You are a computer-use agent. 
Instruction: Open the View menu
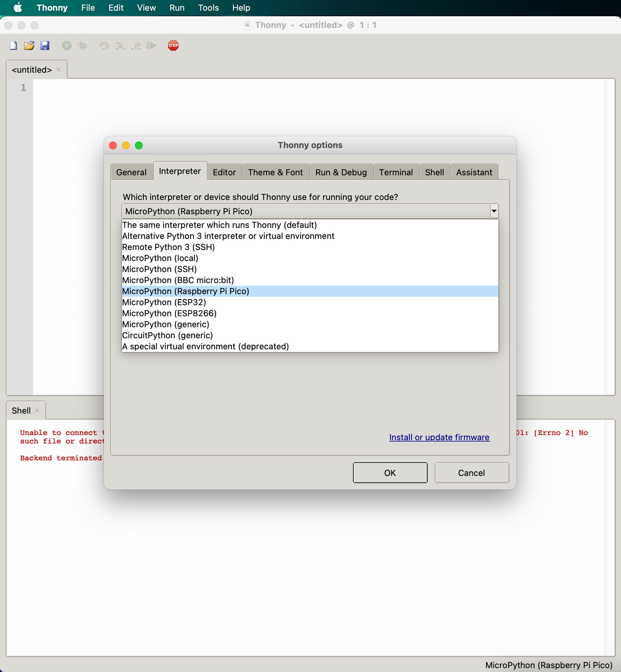147,7
